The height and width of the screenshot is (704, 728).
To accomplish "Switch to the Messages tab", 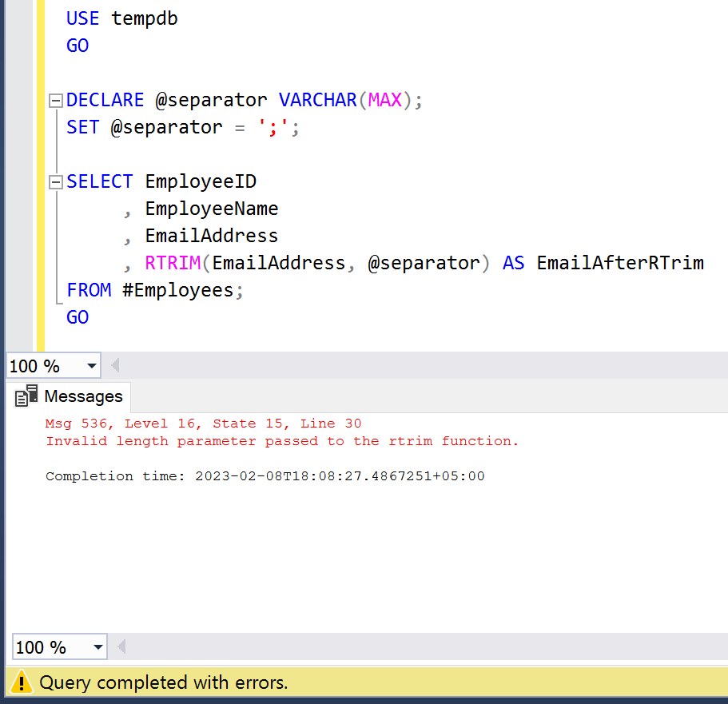I will (83, 396).
